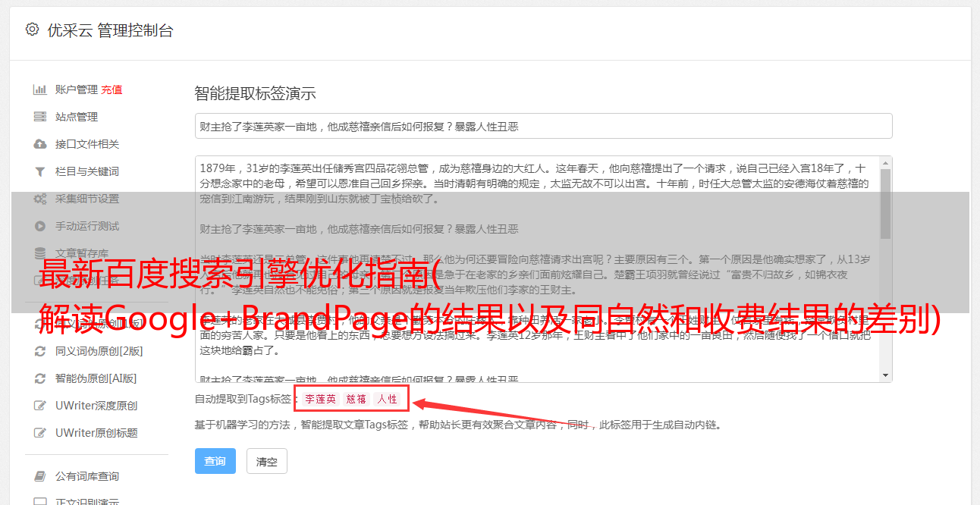The width and height of the screenshot is (980, 505).
Task: Click the play icon for 手动运行测试
Action: pos(39,226)
